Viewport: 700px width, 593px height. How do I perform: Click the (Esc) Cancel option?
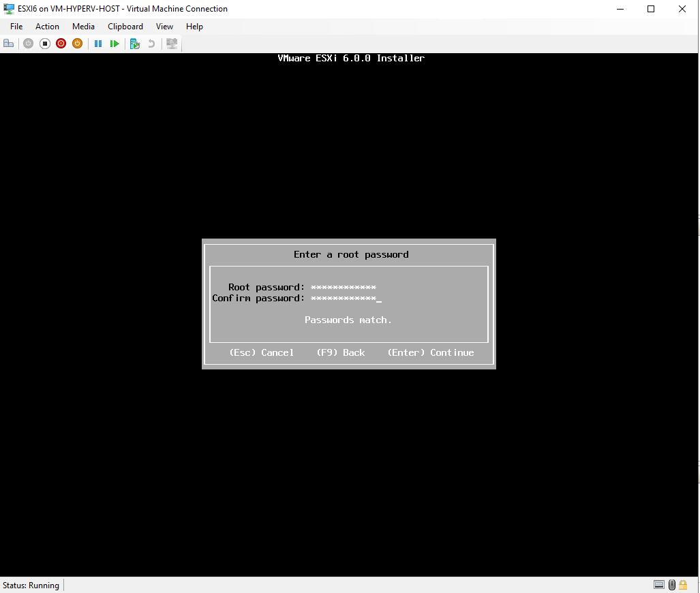click(262, 352)
